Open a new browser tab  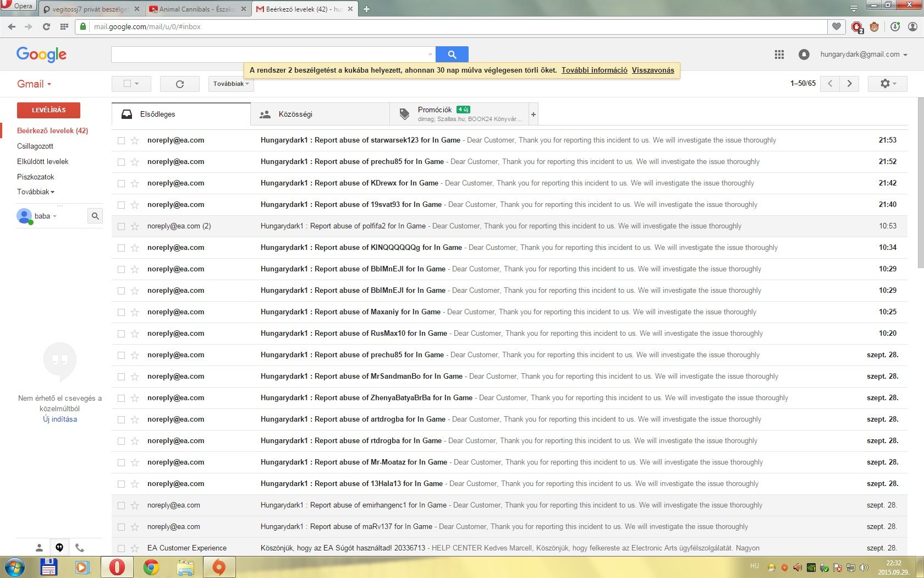366,9
